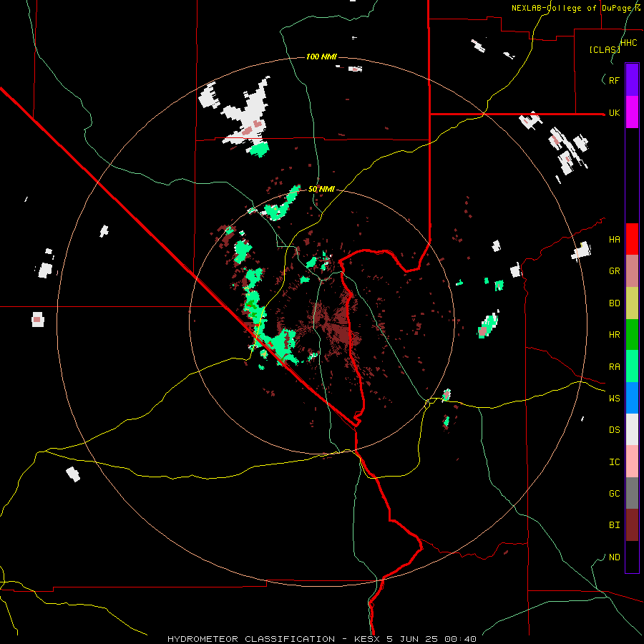Viewport: 644px width, 644px height.
Task: Click the ND black legend color swatch
Action: click(x=632, y=557)
